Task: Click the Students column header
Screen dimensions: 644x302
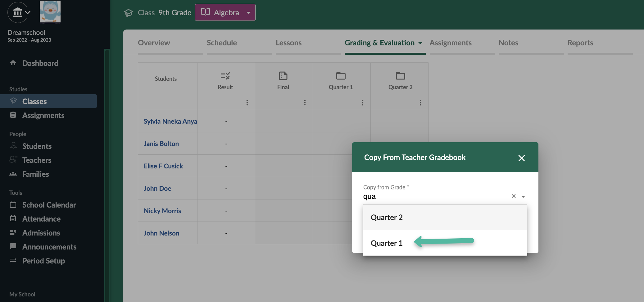Action: (x=166, y=79)
